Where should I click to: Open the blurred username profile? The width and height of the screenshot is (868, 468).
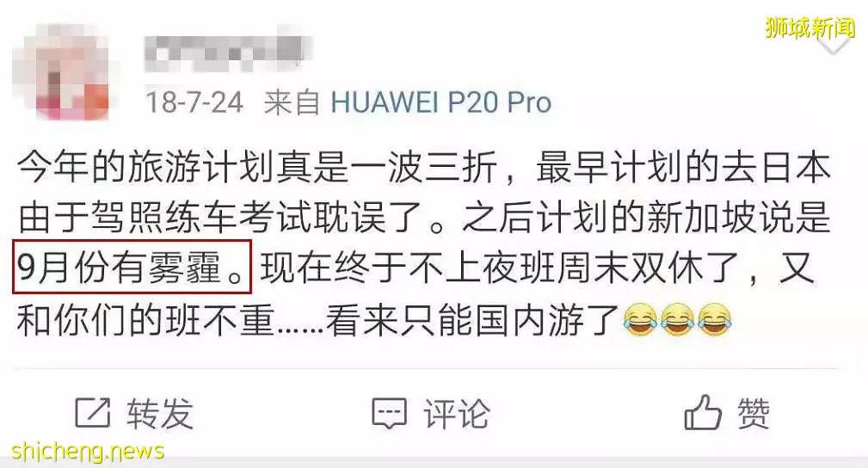228,54
